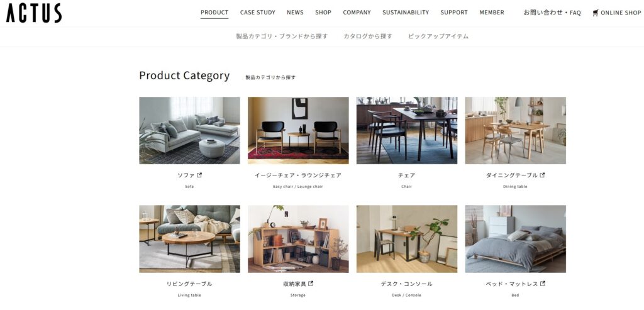Click external link icon next to ソファ
644x310 pixels.
(199, 175)
